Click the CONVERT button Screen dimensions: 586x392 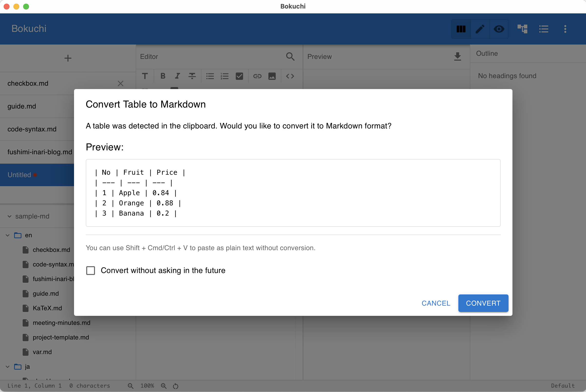(483, 303)
